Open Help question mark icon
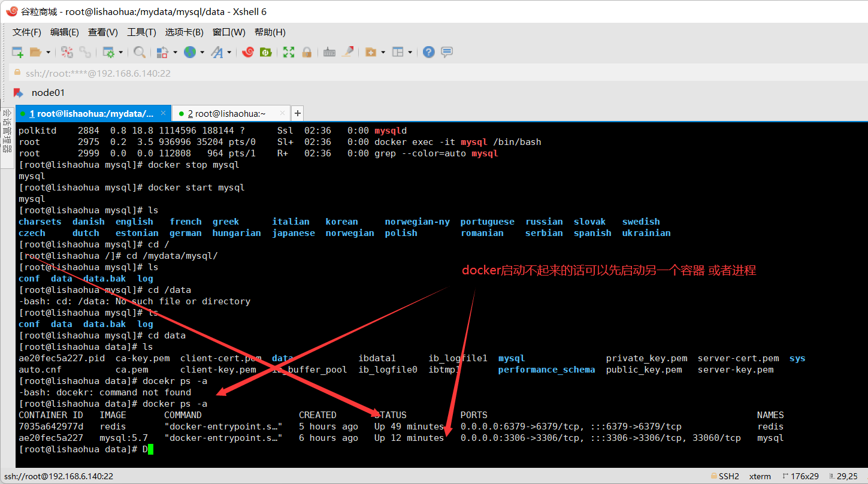Viewport: 868px width, 484px height. point(428,52)
